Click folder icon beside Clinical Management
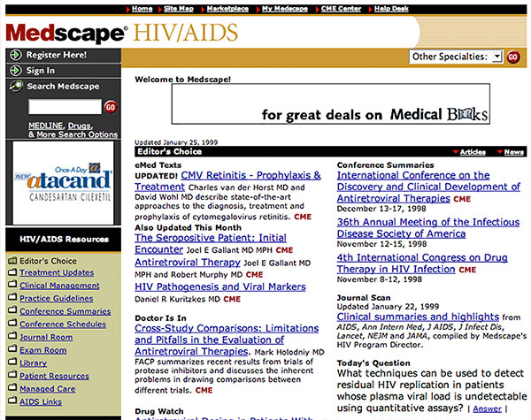Viewport: 531px width, 420px height. click(12, 284)
